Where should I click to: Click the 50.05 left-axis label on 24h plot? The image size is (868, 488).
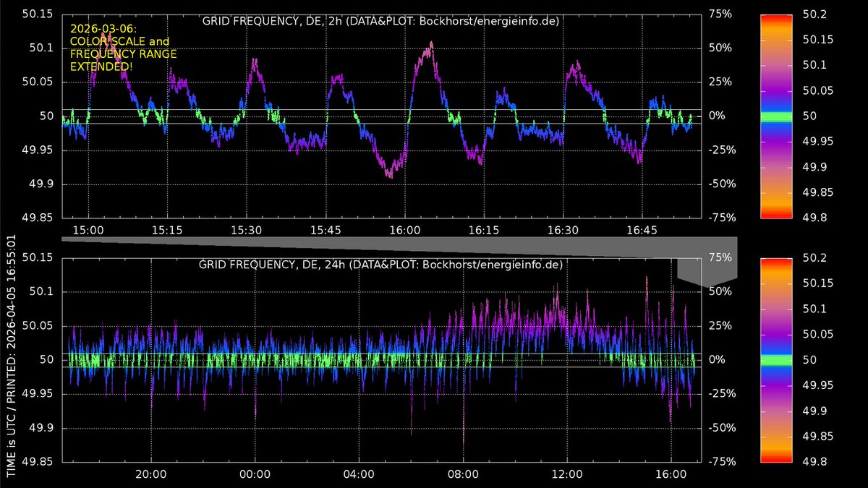pyautogui.click(x=38, y=325)
